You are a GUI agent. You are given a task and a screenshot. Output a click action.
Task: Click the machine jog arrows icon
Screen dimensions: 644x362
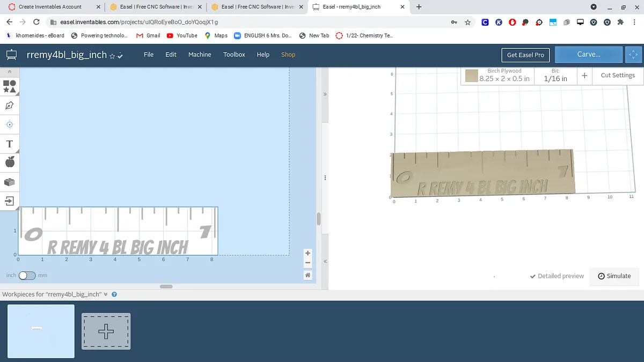pyautogui.click(x=633, y=55)
